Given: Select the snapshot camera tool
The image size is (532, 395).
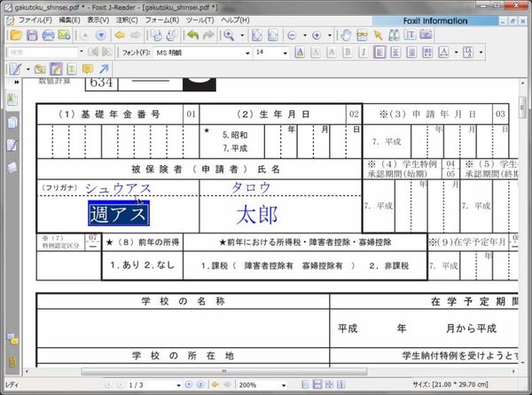Looking at the screenshot, I should [x=426, y=35].
